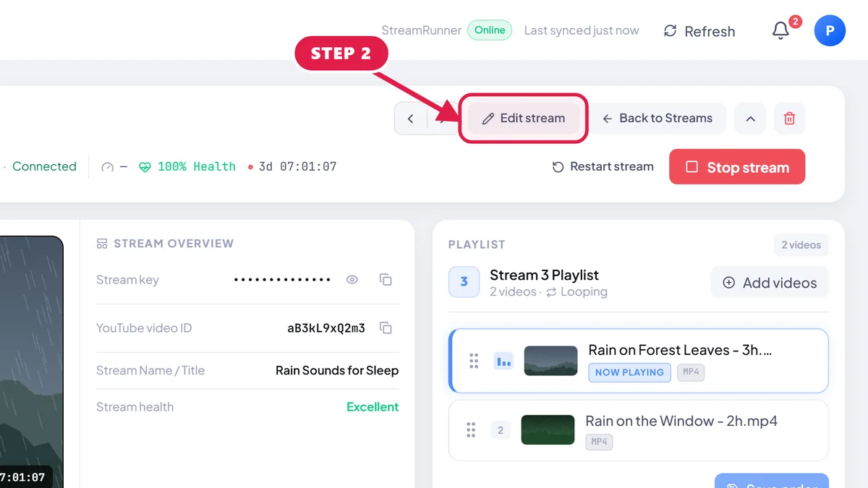Click the video ID aB3kL9xQ2m3
868x488 pixels.
click(326, 328)
